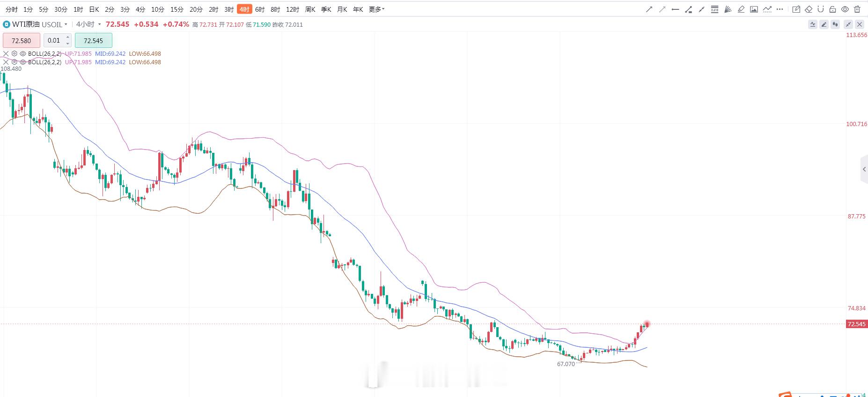Click the shrink chart arrows button
This screenshot has height=397, width=868.
848,24
